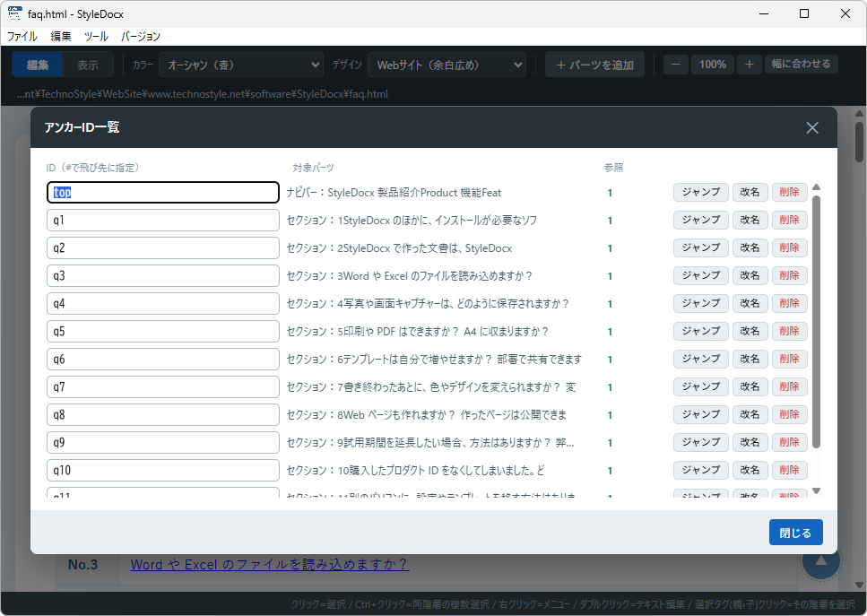The height and width of the screenshot is (616, 867).
Task: Click the q5 ID input field
Action: click(x=163, y=331)
